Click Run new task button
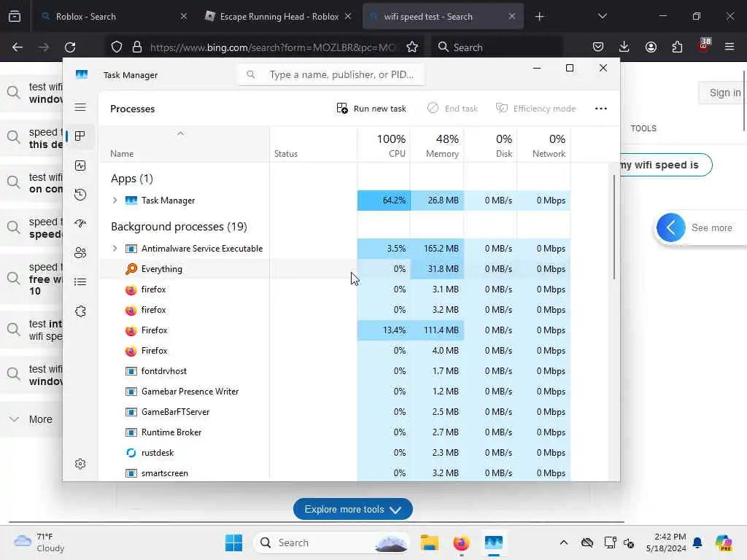This screenshot has width=747, height=560. pyautogui.click(x=371, y=109)
